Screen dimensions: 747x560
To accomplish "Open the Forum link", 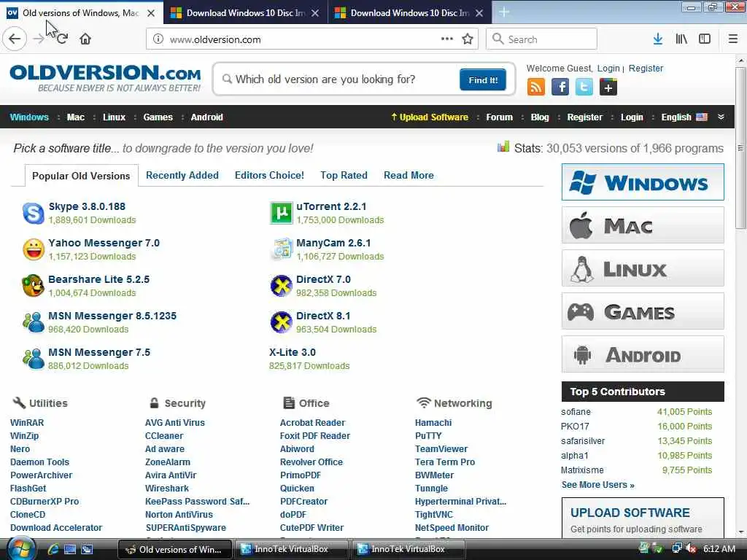I will pyautogui.click(x=499, y=117).
